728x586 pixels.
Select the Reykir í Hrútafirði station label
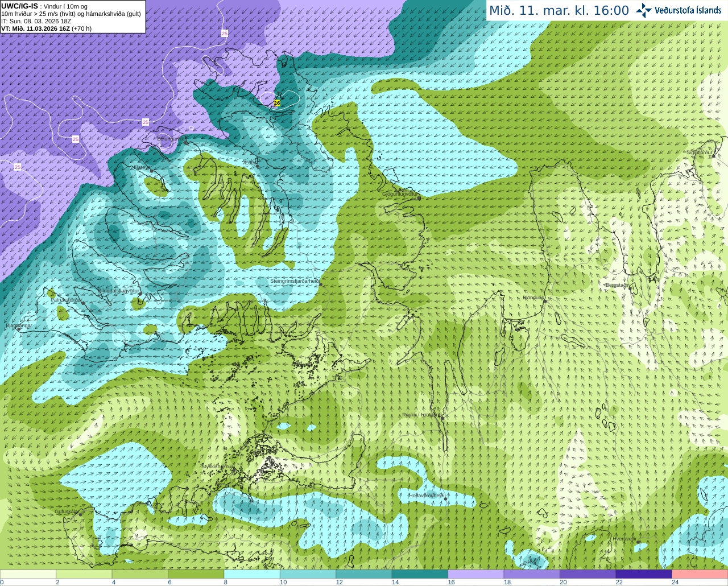click(x=421, y=415)
